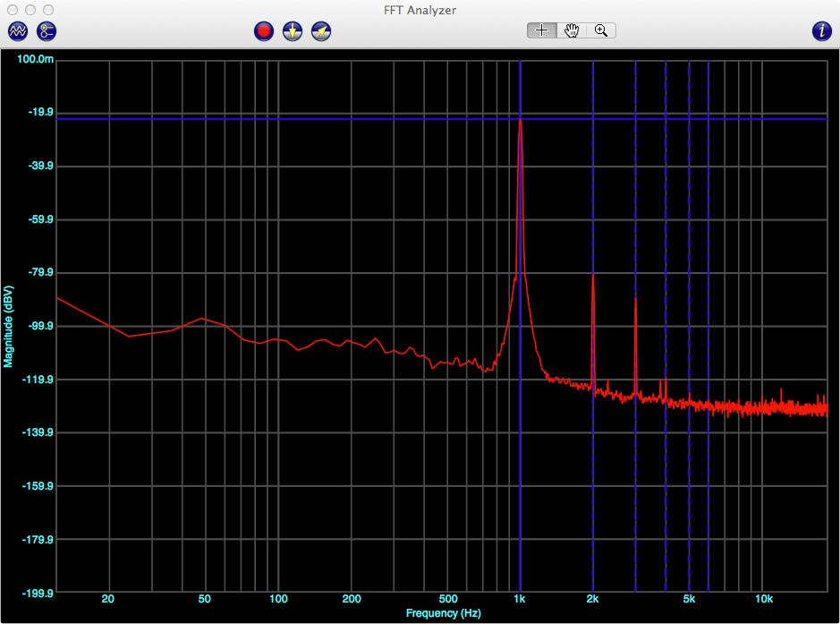840x624 pixels.
Task: Click the 100.0m top axis value
Action: tap(36, 59)
